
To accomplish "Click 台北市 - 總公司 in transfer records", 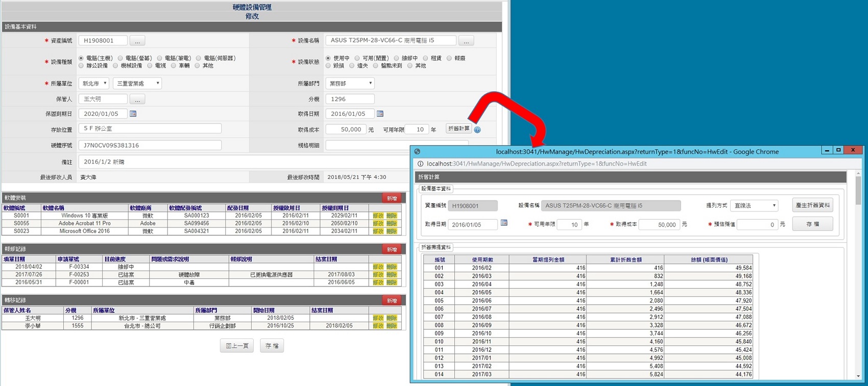I will 142,326.
